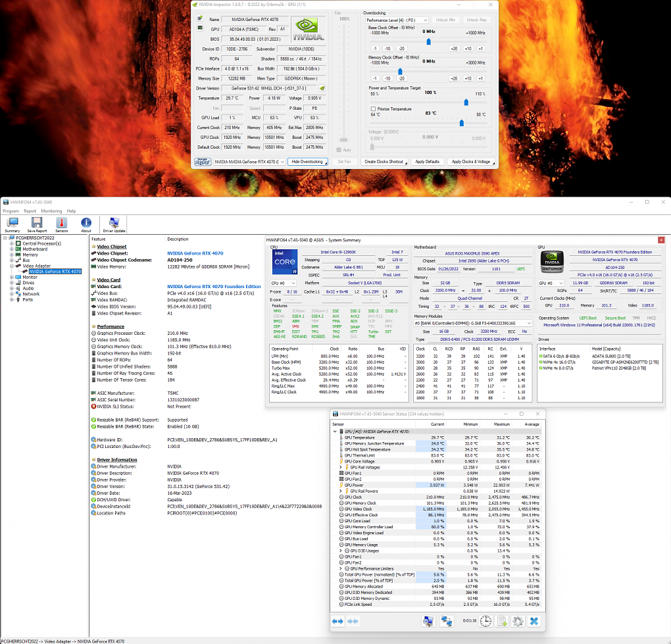671x644 pixels.
Task: Click the PayPal Donate icon in NVIDIA Inspector
Action: (x=203, y=162)
